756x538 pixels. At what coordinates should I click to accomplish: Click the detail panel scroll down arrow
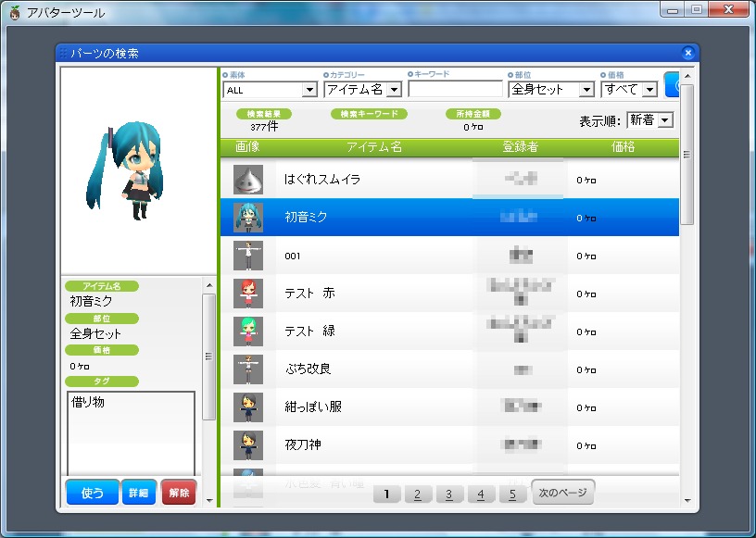209,500
